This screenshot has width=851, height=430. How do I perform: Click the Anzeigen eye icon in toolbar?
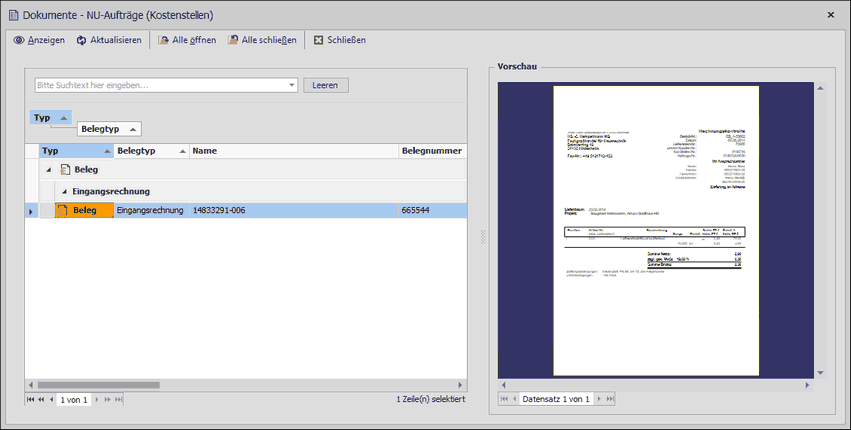(18, 40)
